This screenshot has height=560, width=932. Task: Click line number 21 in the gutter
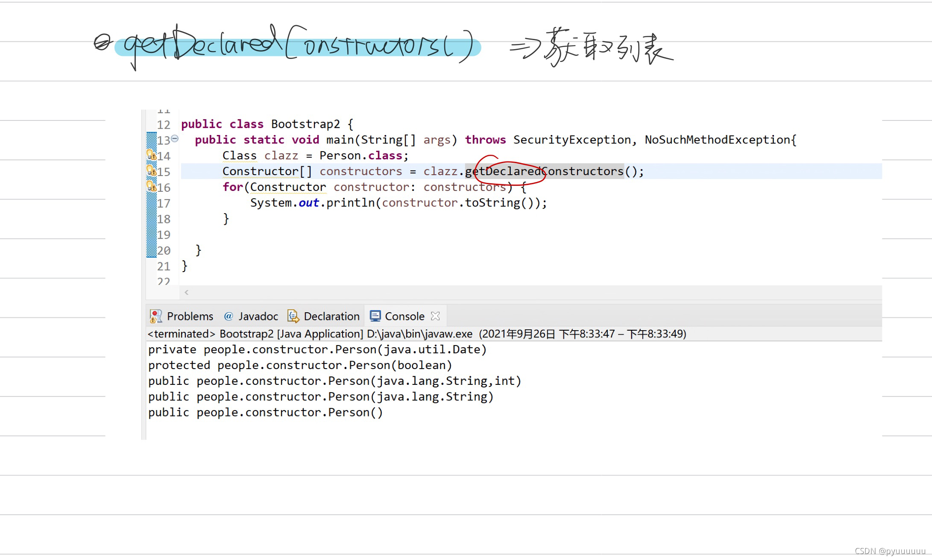164,266
